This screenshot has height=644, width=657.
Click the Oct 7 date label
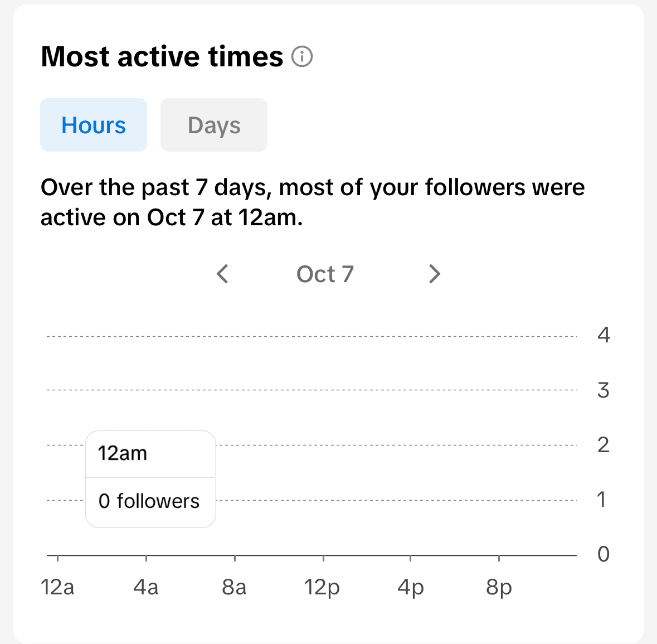pos(325,274)
